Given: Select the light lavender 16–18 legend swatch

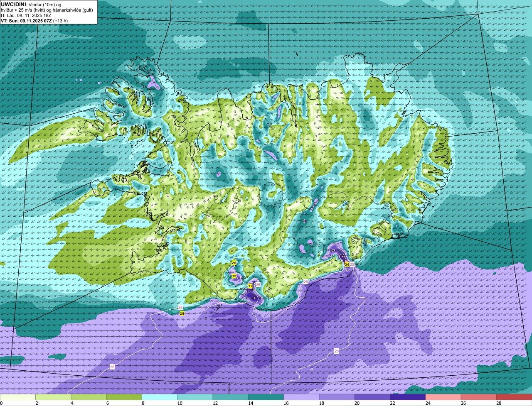Looking at the screenshot, I should tap(301, 397).
